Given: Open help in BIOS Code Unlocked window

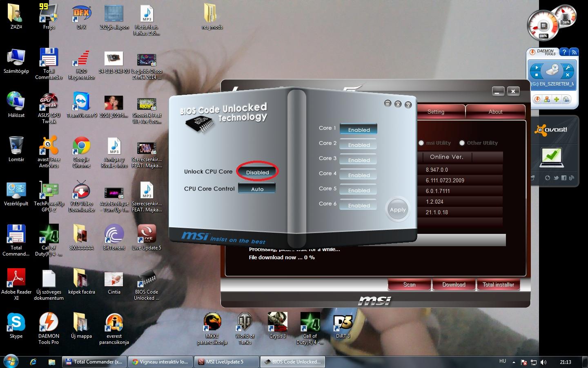Looking at the screenshot, I should pos(408,105).
